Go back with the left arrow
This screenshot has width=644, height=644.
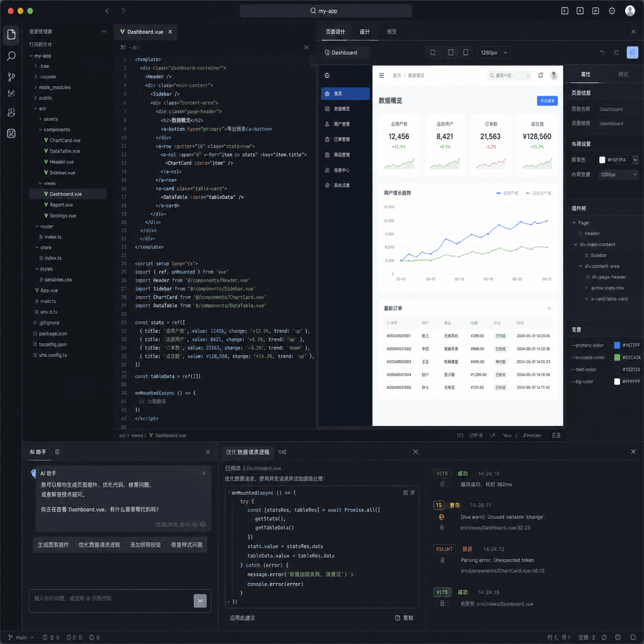click(107, 11)
